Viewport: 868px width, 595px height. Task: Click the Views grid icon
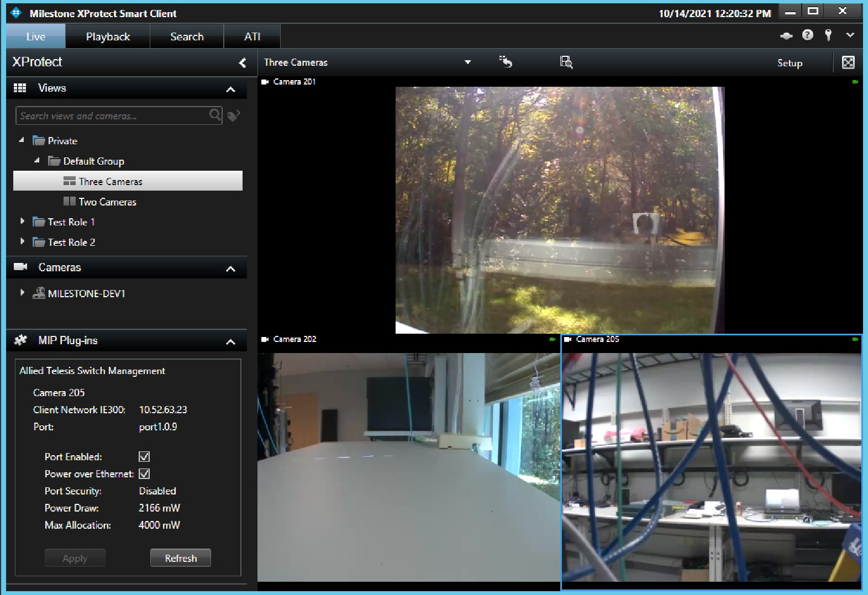coord(20,88)
